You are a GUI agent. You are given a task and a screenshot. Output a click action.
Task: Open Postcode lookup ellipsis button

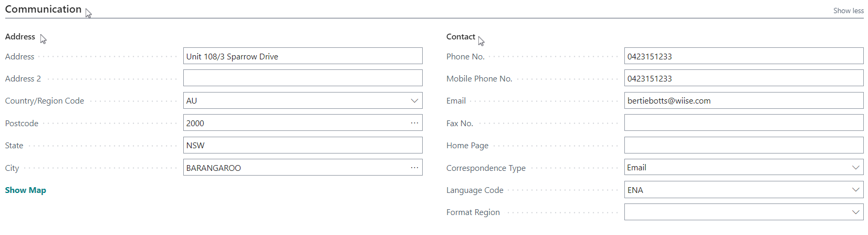414,123
